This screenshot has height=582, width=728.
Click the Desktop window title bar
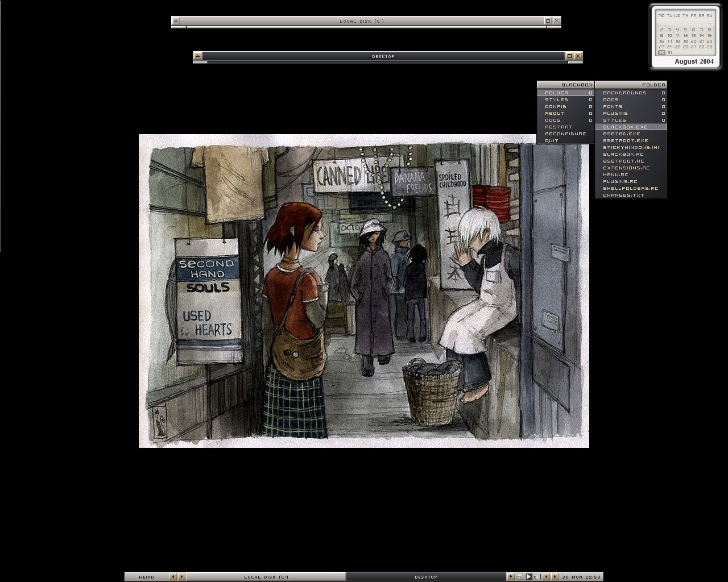coord(383,56)
